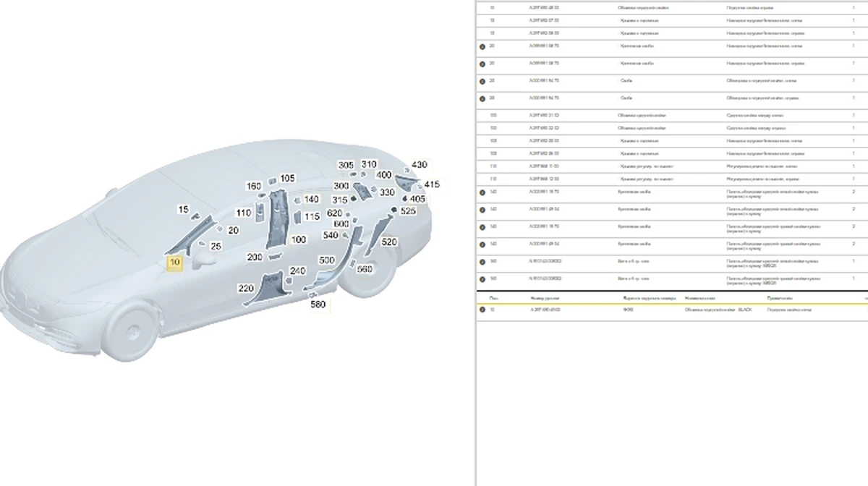Select the highlighted yellow callout 10
The image size is (868, 486).
coord(174,263)
